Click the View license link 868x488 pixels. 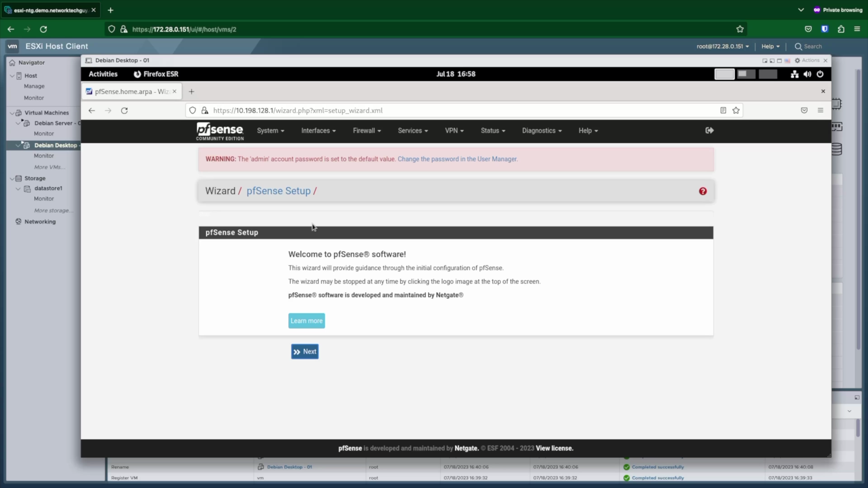coord(554,448)
